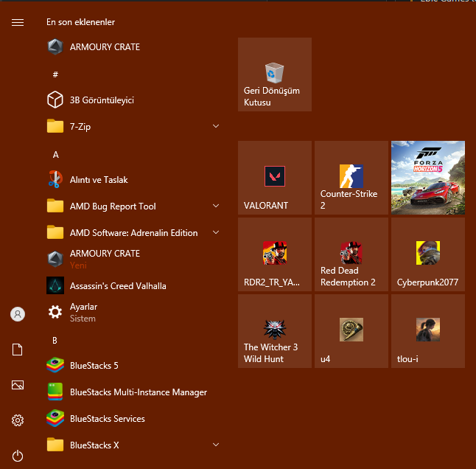The height and width of the screenshot is (469, 476).
Task: Click the En son eklenenler heading
Action: pos(80,22)
